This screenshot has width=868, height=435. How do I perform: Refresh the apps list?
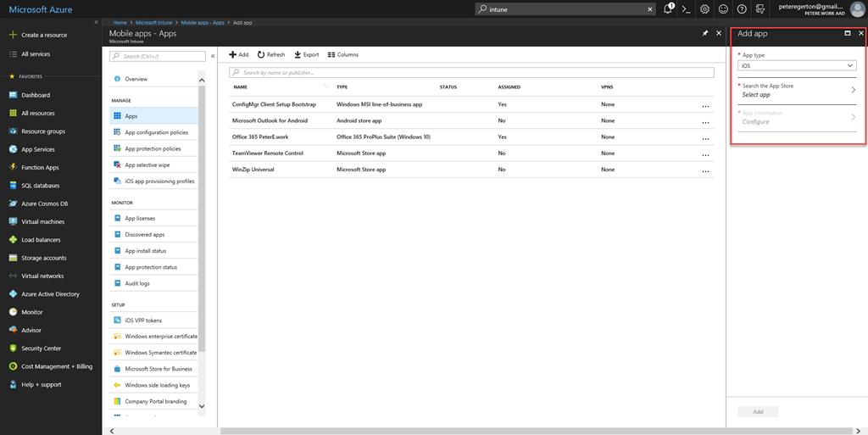pos(271,54)
